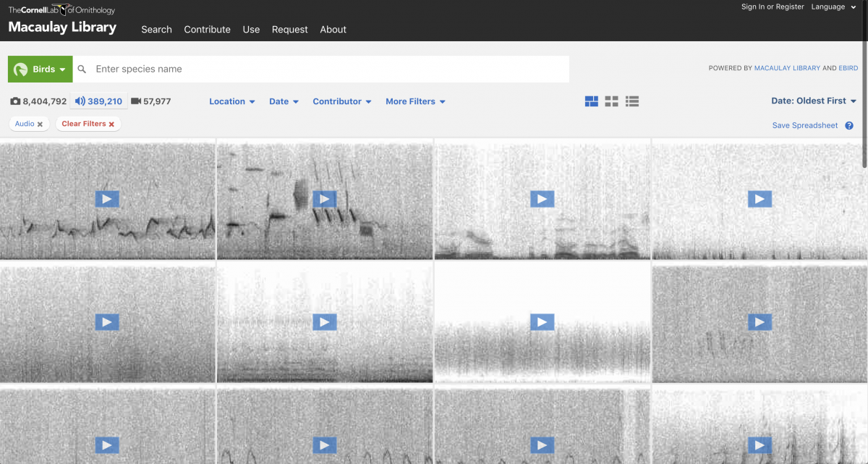The image size is (868, 464).
Task: Play third row third spectrogram recording
Action: (542, 445)
